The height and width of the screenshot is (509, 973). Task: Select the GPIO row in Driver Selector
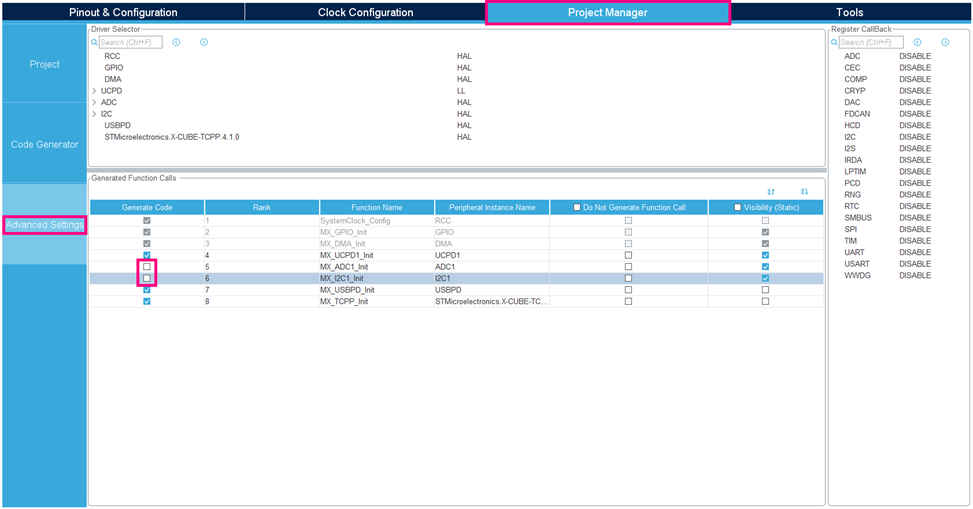pos(114,68)
